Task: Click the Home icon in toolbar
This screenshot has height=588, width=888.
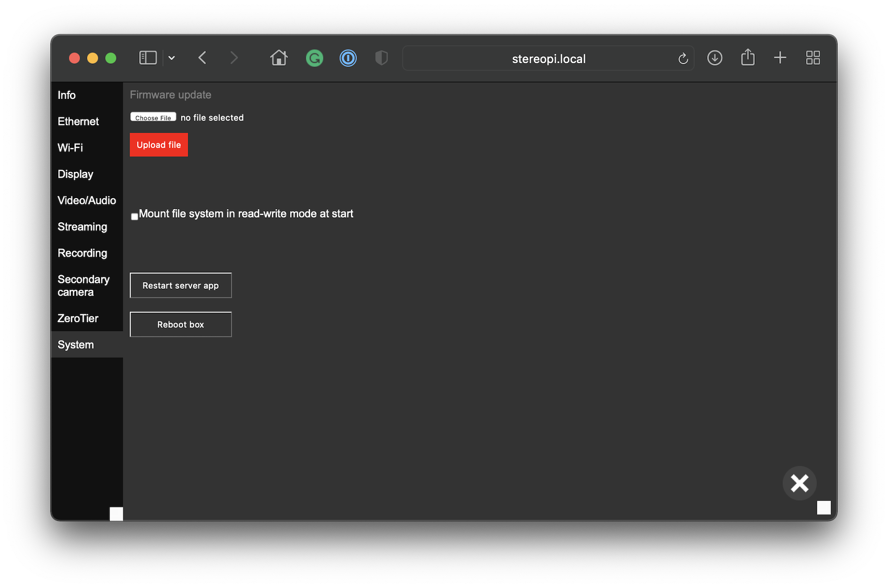Action: [278, 58]
